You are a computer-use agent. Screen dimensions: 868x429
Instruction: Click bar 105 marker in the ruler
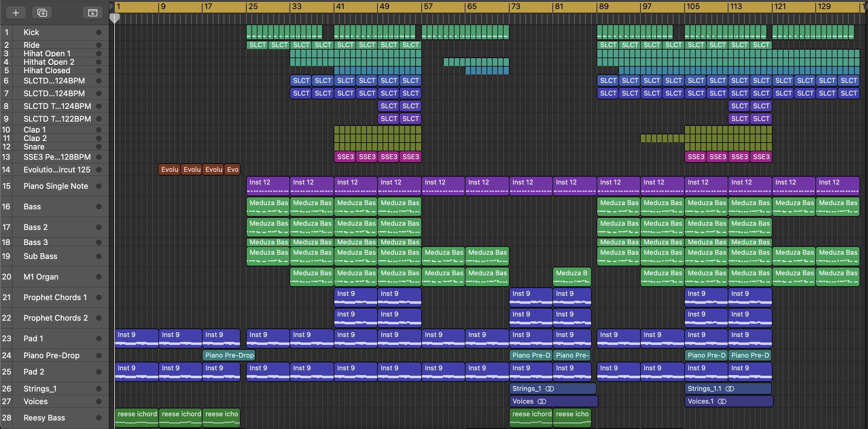coord(693,6)
